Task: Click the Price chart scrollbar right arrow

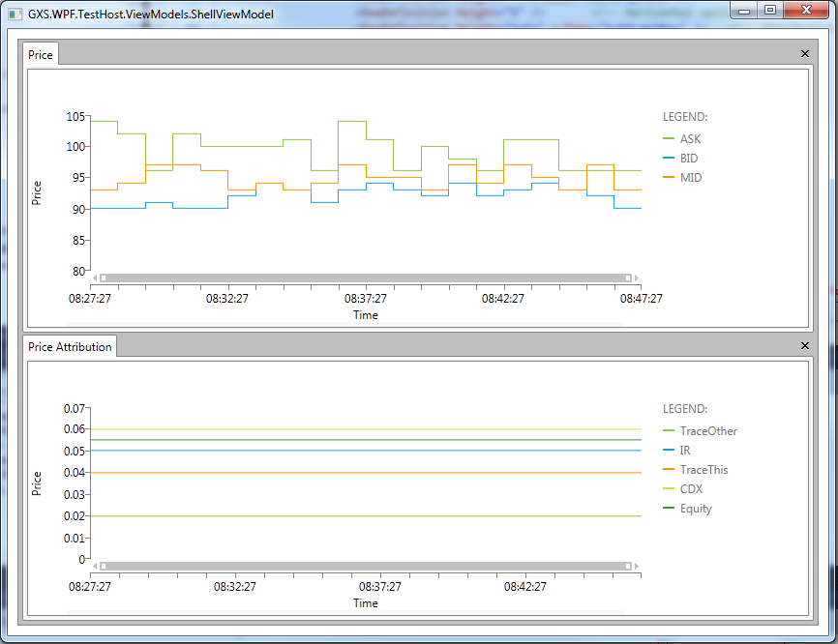Action: pos(637,278)
